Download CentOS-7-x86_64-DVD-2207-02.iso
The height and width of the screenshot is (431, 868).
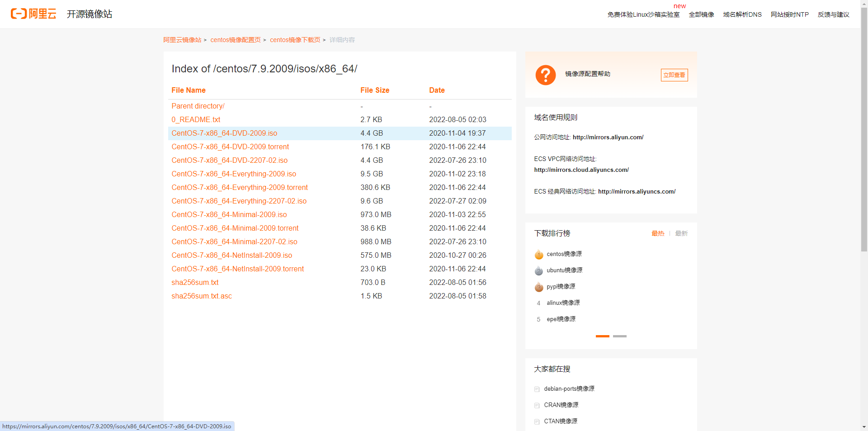(230, 160)
